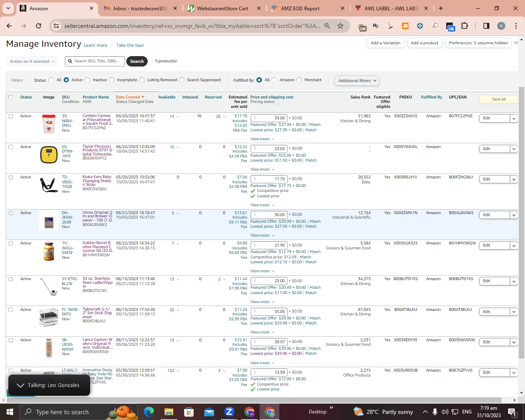Expand View more under Urnex price
The width and height of the screenshot is (525, 420).
pos(262,235)
